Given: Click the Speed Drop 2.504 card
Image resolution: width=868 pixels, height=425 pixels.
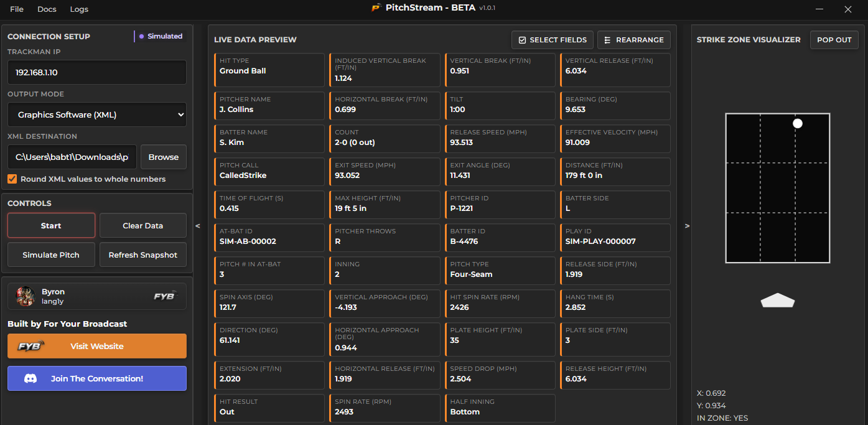Looking at the screenshot, I should coord(502,375).
